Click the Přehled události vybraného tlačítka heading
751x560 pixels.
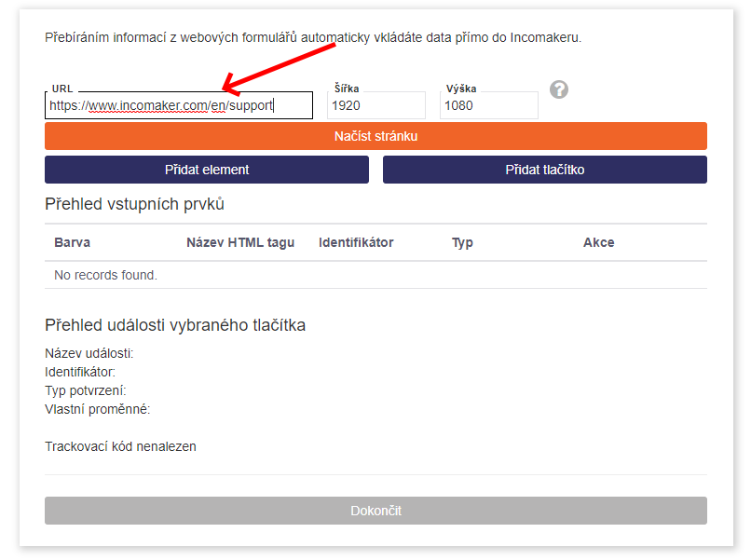[175, 325]
